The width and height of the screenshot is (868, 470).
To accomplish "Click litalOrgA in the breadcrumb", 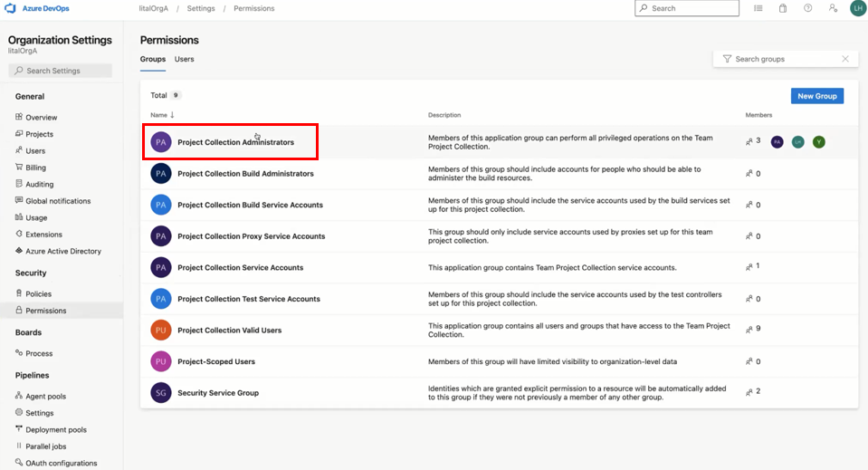I will pyautogui.click(x=153, y=8).
